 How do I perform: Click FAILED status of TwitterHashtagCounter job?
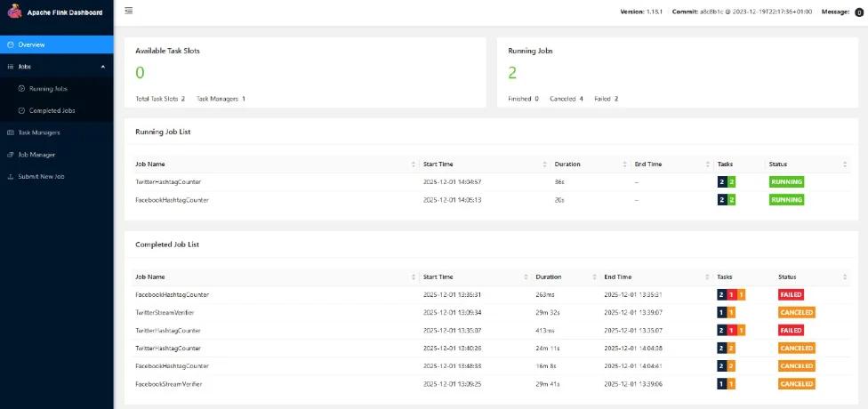click(x=791, y=331)
